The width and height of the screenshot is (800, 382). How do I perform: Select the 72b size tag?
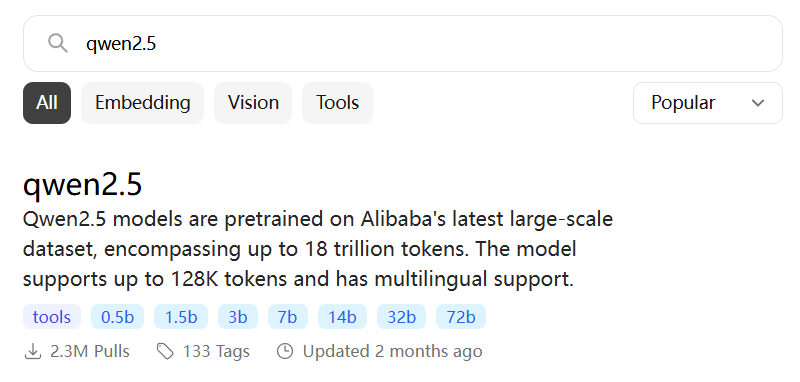(461, 317)
